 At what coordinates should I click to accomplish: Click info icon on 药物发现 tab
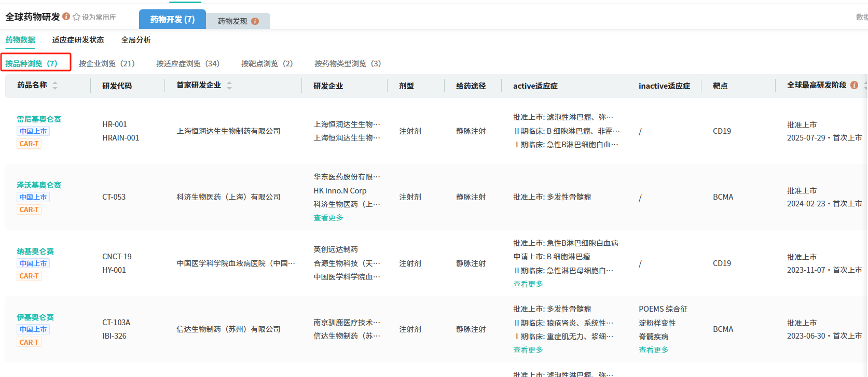pos(255,21)
